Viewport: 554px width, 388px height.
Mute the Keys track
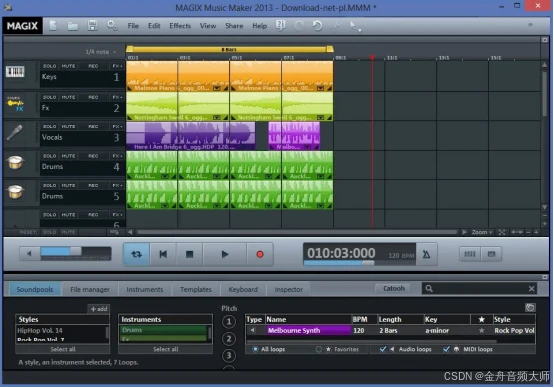point(68,66)
